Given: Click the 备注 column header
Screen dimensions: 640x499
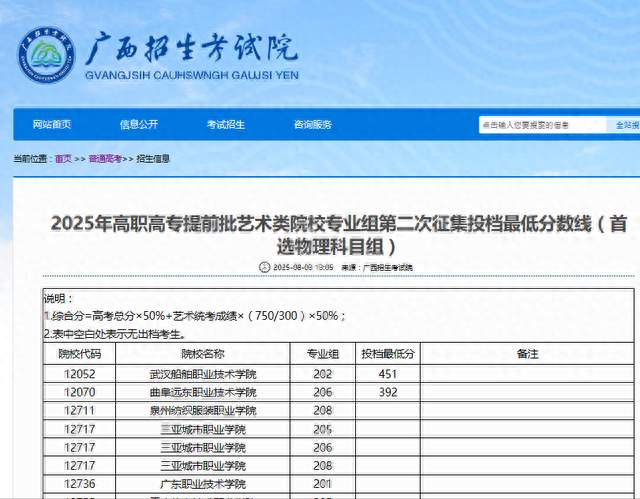Looking at the screenshot, I should click(527, 354).
